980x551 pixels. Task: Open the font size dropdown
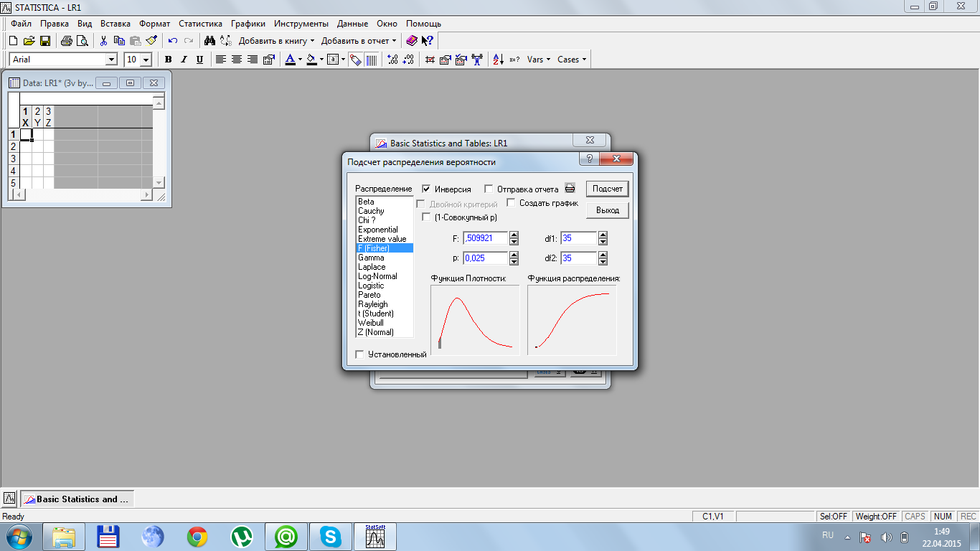(x=146, y=60)
